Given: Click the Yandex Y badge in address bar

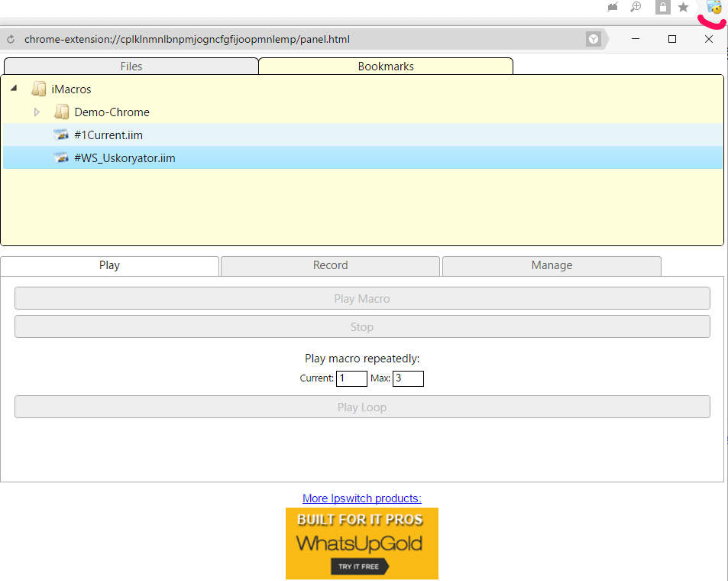Looking at the screenshot, I should pos(594,40).
